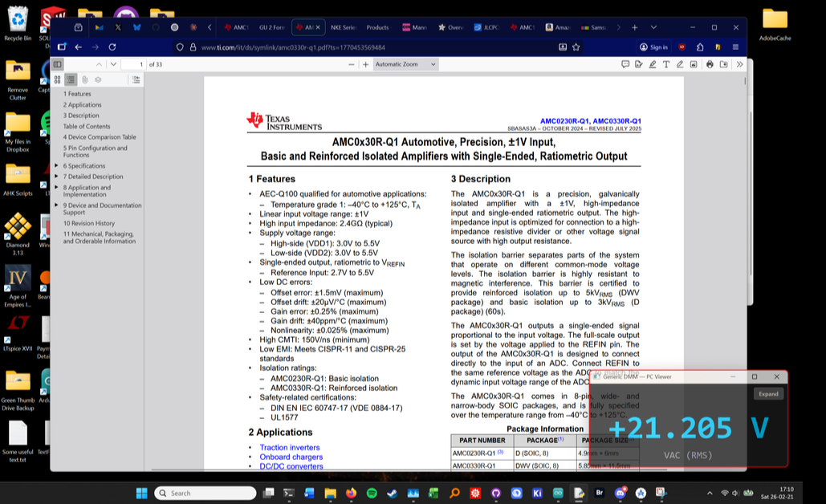
Task: Open 1 Features in outline
Action: pos(77,94)
